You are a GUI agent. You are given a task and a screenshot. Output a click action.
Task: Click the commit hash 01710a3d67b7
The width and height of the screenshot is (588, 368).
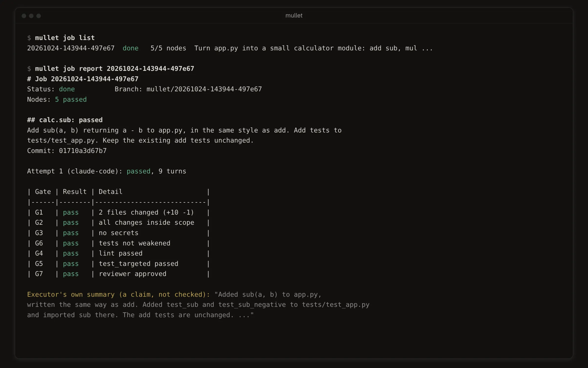[83, 151]
